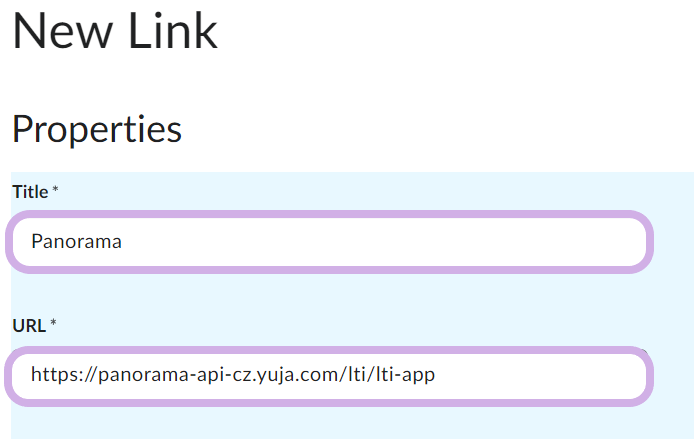Click the Properties section heading

[96, 129]
